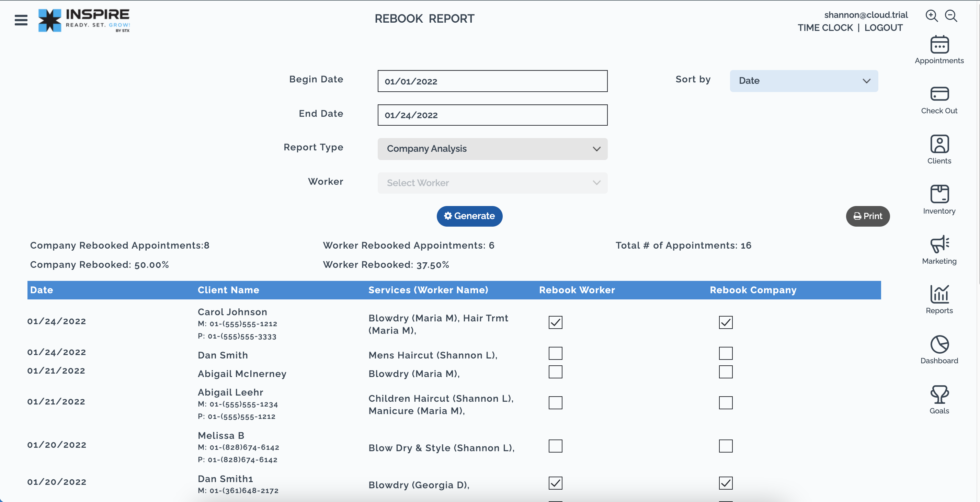The width and height of the screenshot is (980, 502).
Task: Click the LOGOUT link
Action: 884,28
